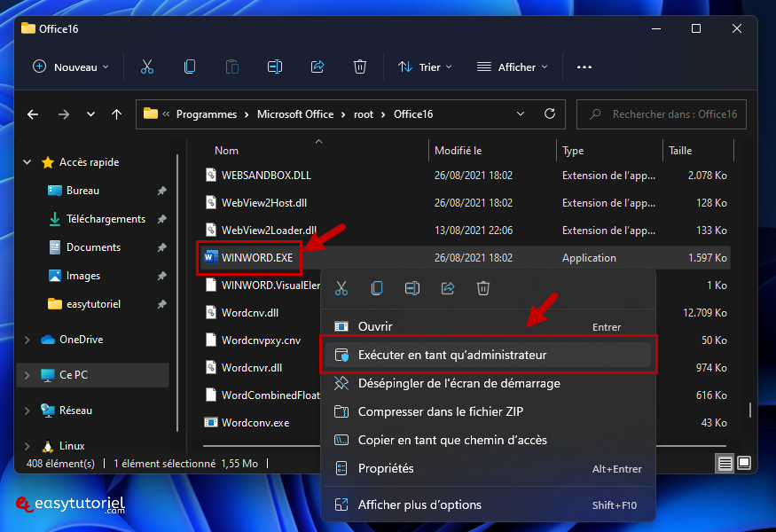Open the Afficher view dropdown
This screenshot has width=776, height=532.
click(513, 66)
